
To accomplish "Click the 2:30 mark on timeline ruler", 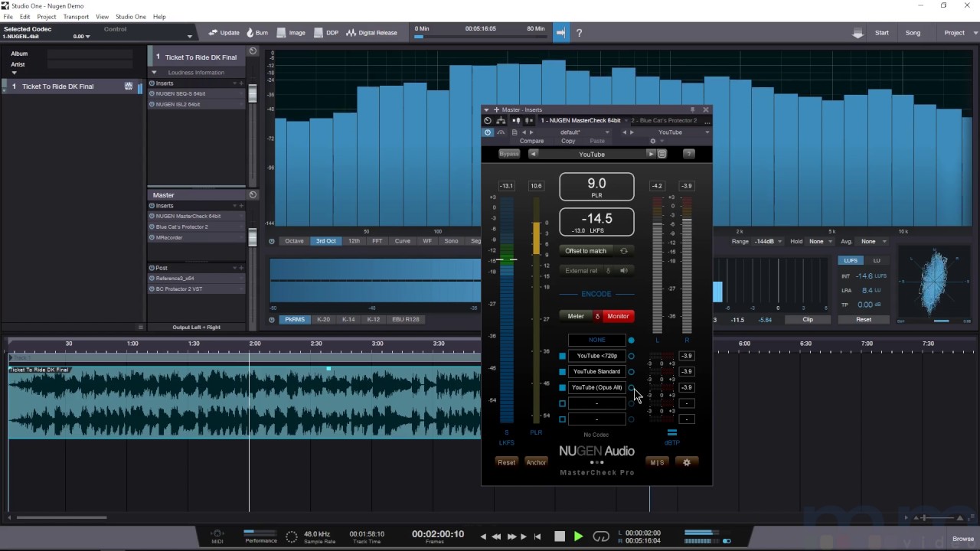I will 316,344.
